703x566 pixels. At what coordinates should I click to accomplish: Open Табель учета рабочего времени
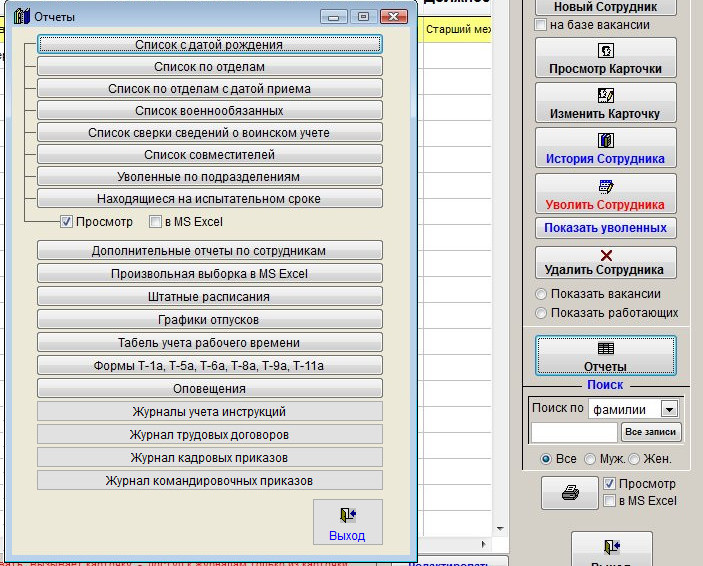[x=209, y=342]
